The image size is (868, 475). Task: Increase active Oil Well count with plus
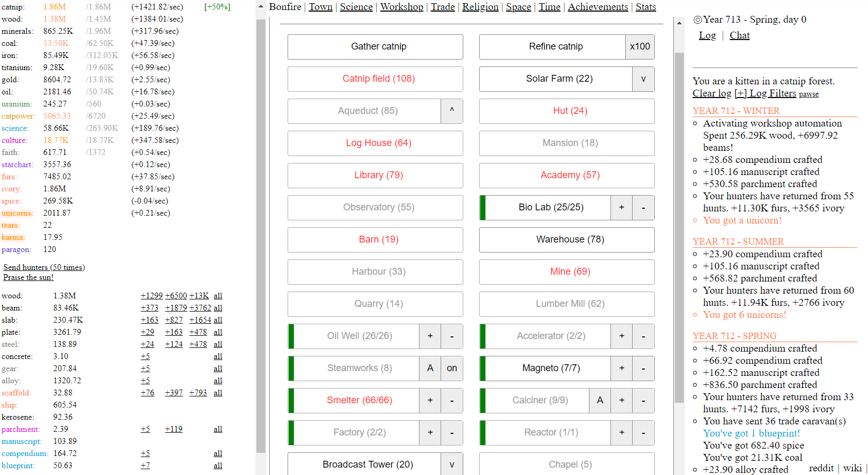(430, 336)
